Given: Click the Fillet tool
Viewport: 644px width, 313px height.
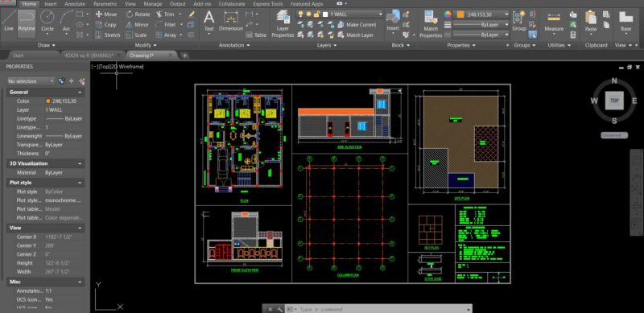Looking at the screenshot, I should 166,25.
